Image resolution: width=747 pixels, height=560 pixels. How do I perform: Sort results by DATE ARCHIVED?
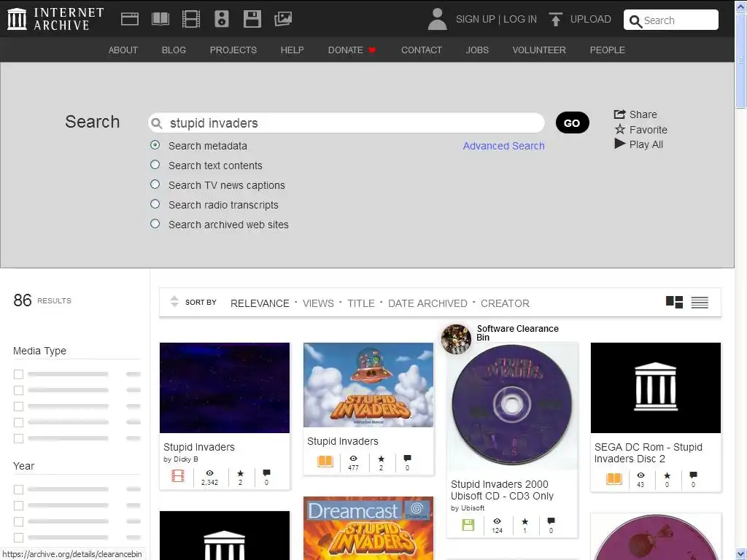427,303
